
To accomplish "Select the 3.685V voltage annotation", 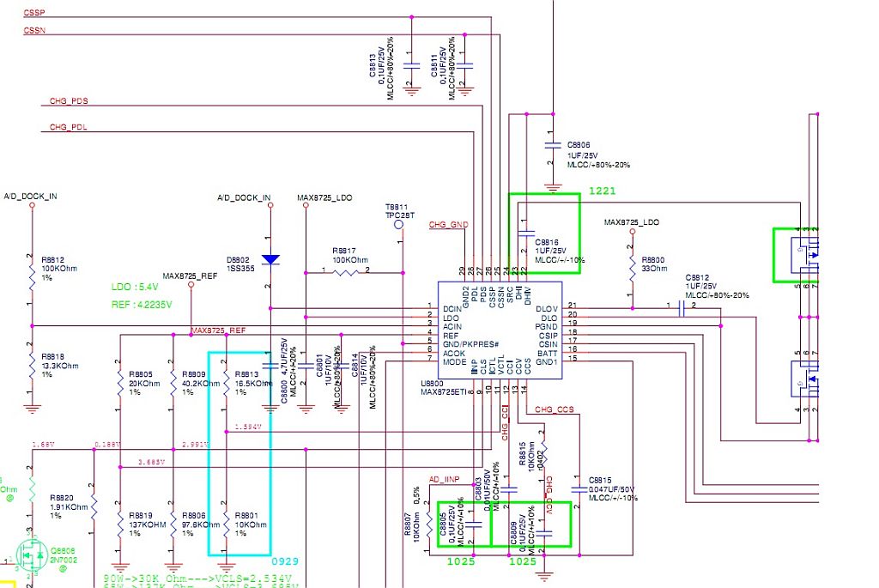I will 151,462.
